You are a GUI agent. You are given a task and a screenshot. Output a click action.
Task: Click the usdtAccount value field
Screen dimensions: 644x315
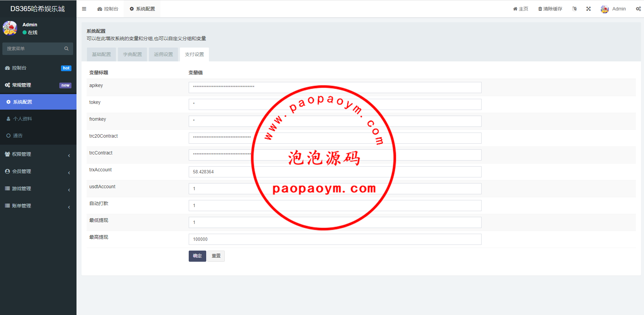click(335, 189)
